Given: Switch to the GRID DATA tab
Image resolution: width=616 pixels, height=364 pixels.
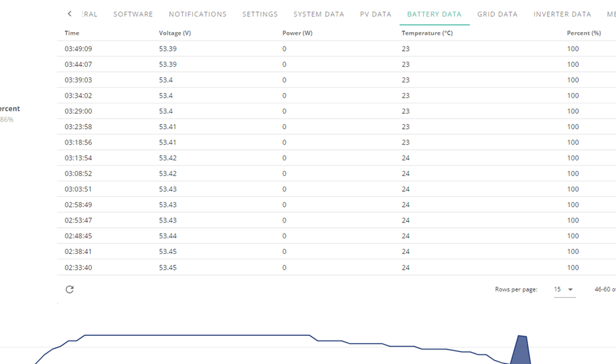Looking at the screenshot, I should pos(497,14).
